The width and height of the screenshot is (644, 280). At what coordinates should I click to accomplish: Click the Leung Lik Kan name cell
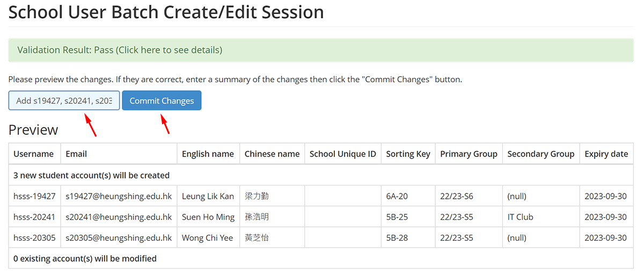coord(208,196)
